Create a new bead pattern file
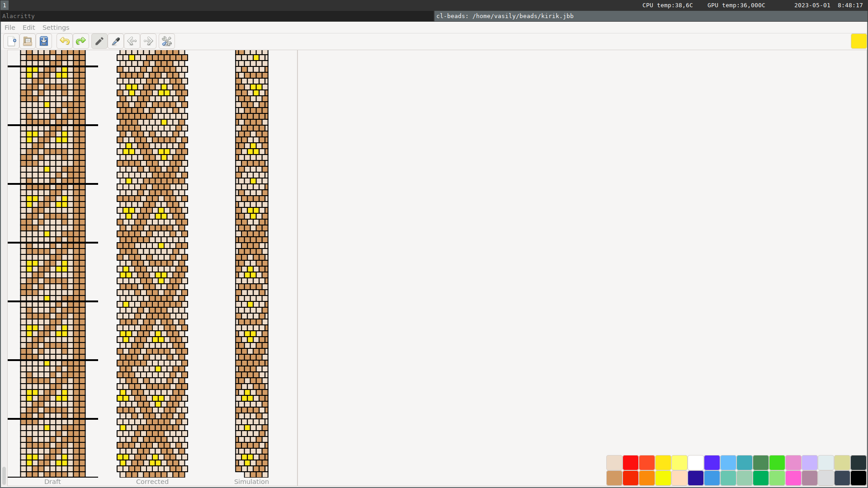This screenshot has width=868, height=488. [x=12, y=41]
